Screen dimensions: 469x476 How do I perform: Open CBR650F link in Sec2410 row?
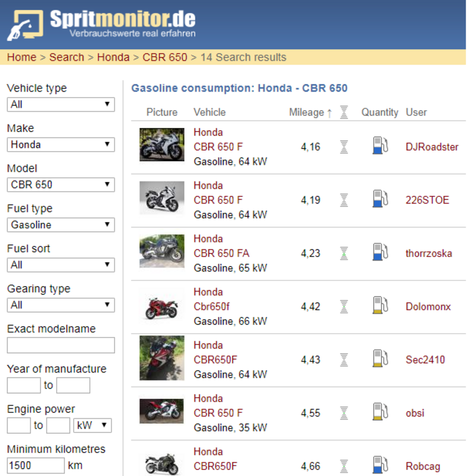215,360
